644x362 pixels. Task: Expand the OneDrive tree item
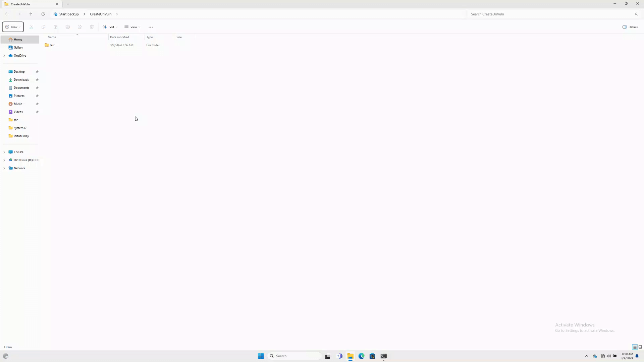4,55
